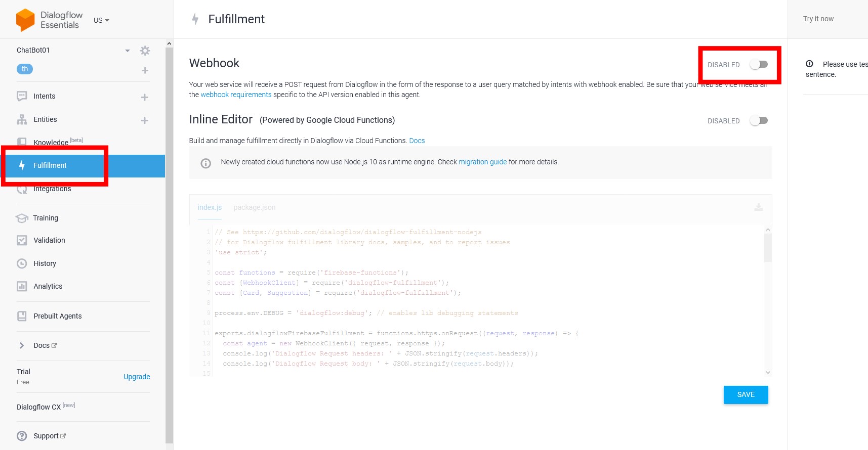Open Dialogflow CX new link
Image resolution: width=868 pixels, height=450 pixels.
46,407
